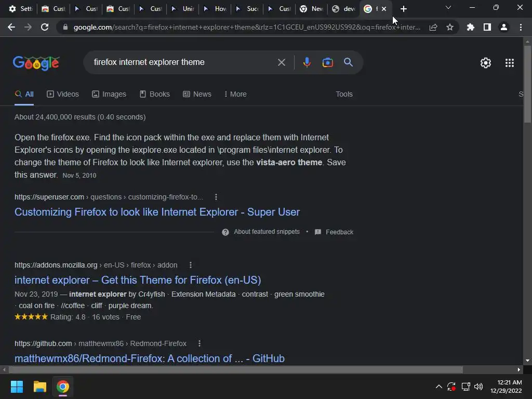Open addons.mozilla.org result options menu
This screenshot has width=532, height=399.
(190, 265)
